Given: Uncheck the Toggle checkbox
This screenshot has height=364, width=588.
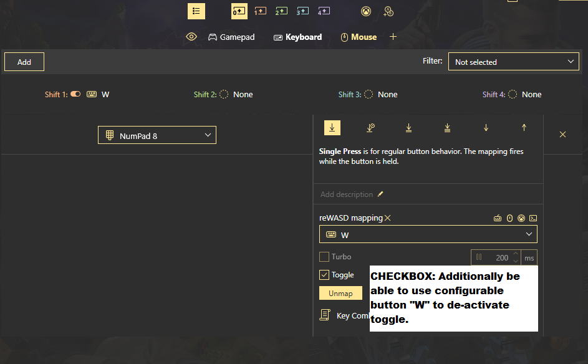Looking at the screenshot, I should (x=324, y=275).
